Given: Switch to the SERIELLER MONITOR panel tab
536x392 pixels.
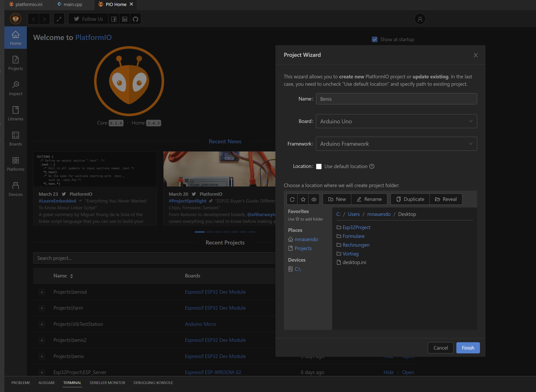Looking at the screenshot, I should tap(107, 383).
